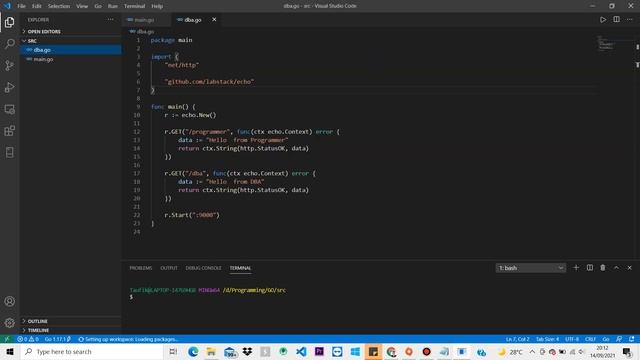Show hidden system tray icons

[532, 351]
